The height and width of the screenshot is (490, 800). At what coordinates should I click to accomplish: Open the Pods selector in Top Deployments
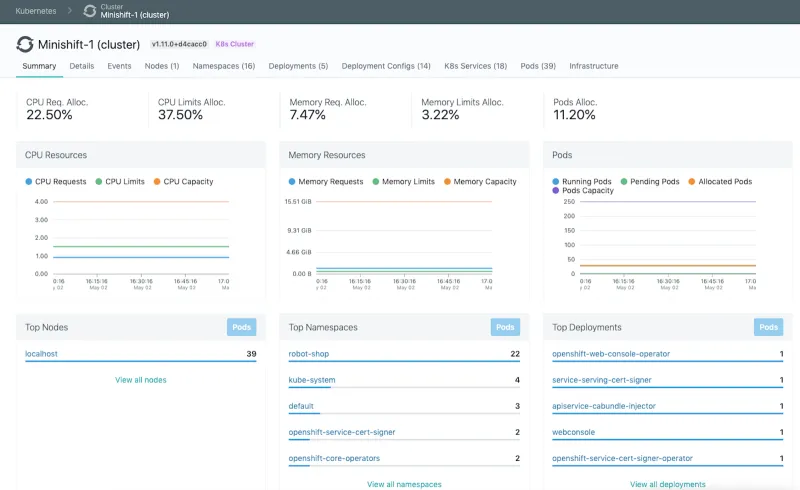pyautogui.click(x=768, y=327)
